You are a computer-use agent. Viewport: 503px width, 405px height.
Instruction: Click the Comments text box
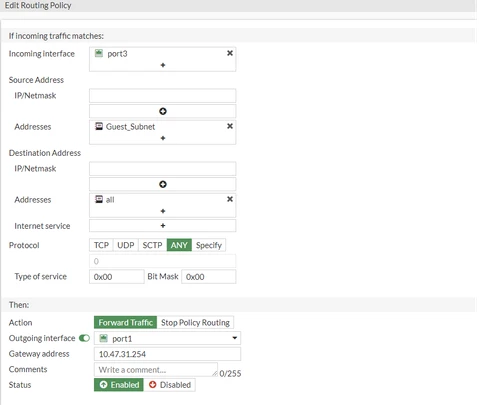[x=156, y=370]
